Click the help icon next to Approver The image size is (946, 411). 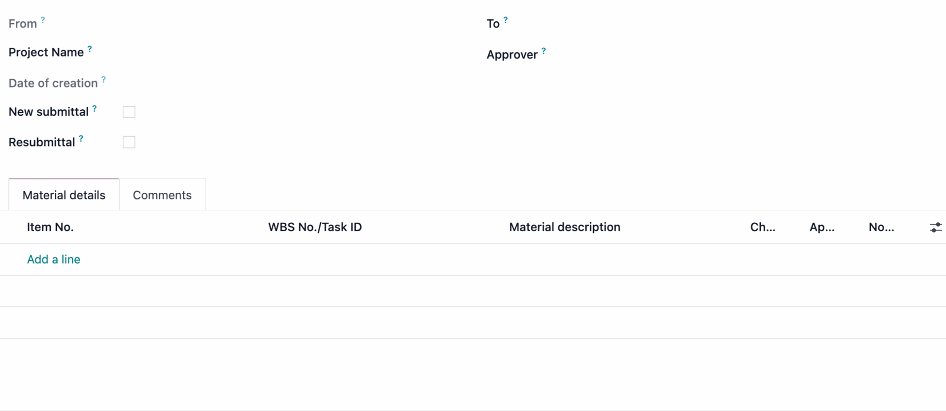pos(544,51)
